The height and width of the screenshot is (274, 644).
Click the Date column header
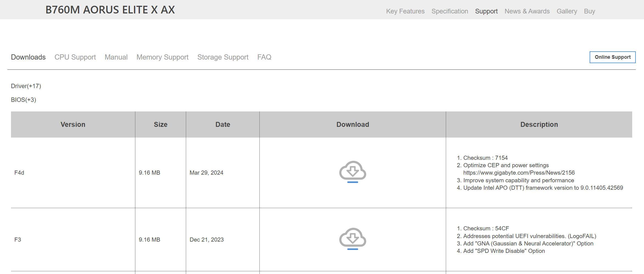[223, 124]
